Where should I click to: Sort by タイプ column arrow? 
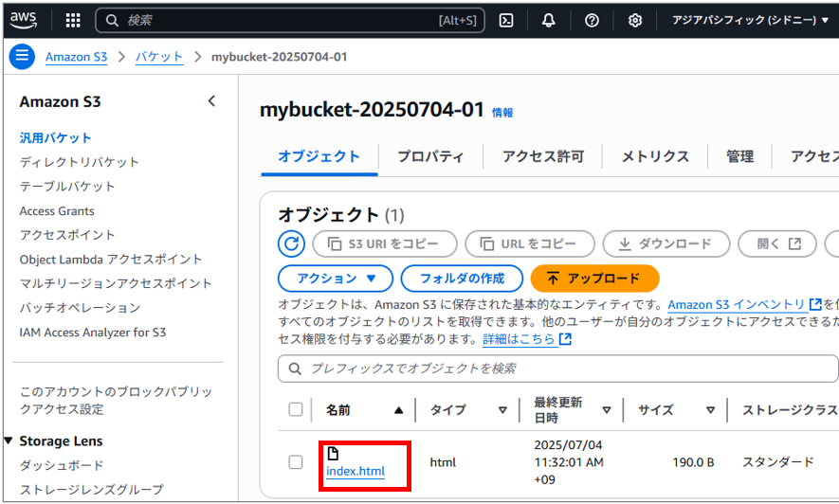coord(502,410)
